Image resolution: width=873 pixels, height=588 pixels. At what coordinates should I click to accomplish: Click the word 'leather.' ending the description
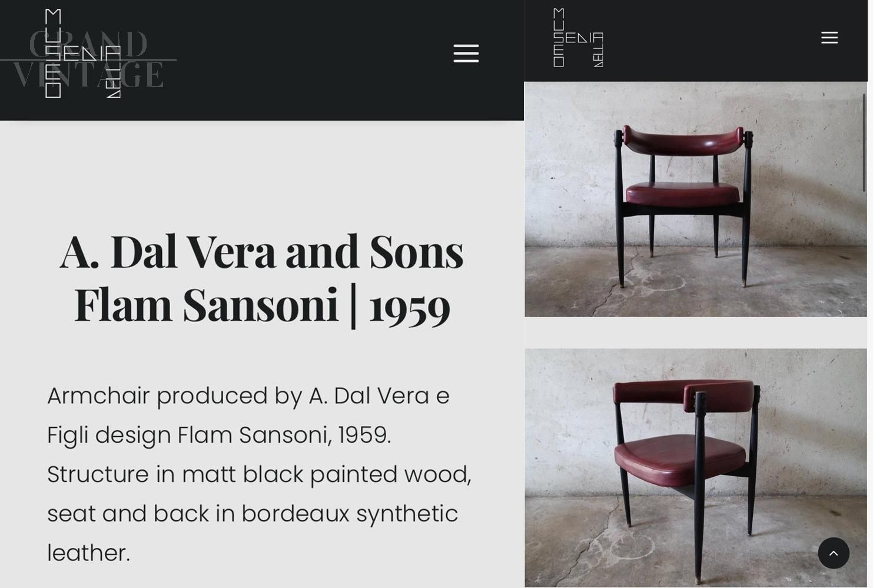coord(88,553)
